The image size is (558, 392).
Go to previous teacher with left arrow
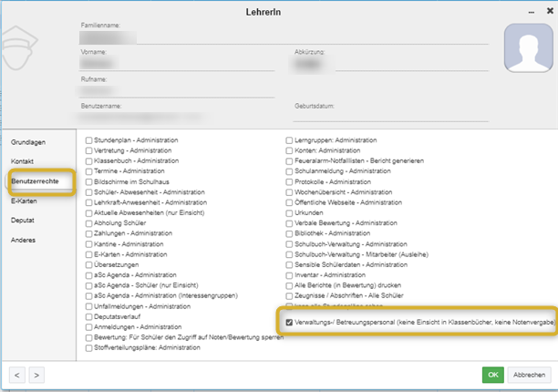click(x=16, y=375)
